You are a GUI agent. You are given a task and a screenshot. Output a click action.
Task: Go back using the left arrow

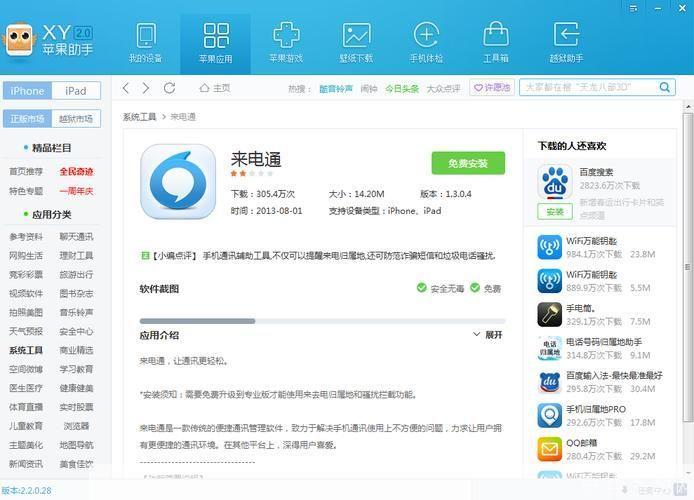point(126,88)
